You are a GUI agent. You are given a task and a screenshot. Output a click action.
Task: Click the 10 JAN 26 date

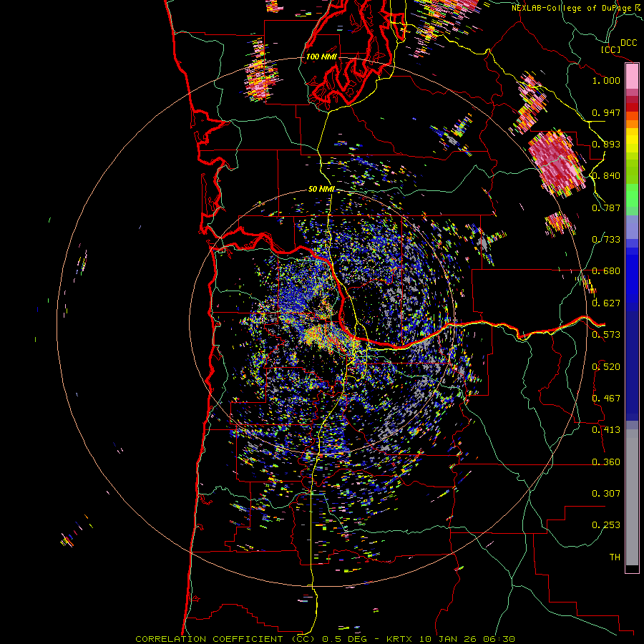coord(449,639)
